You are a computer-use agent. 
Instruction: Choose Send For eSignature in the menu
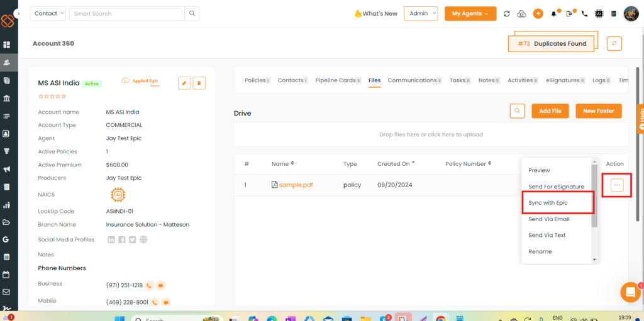557,187
